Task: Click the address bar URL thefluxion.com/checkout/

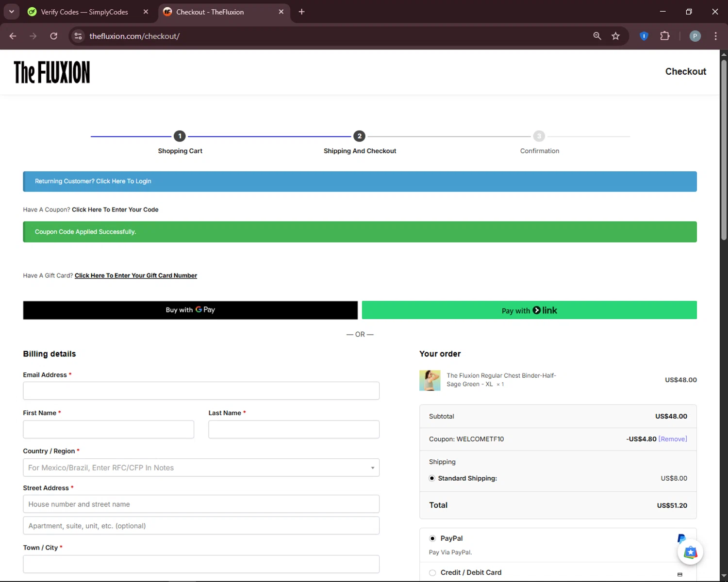Action: click(x=134, y=36)
